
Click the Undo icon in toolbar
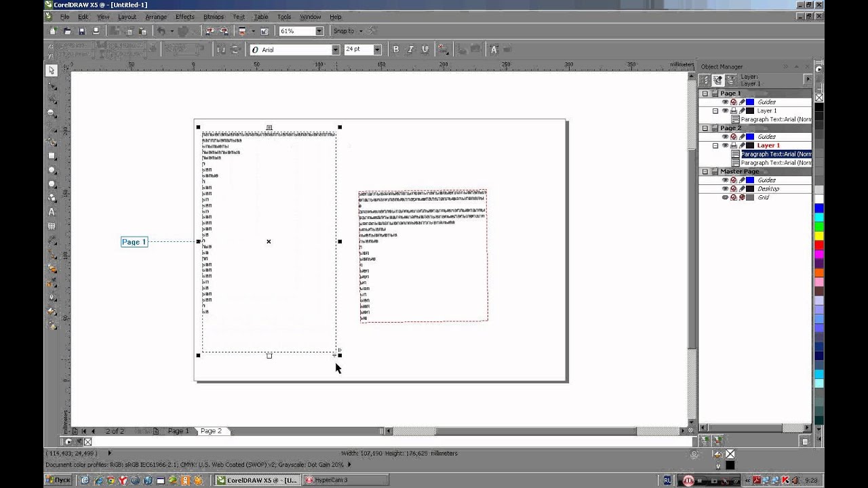point(161,31)
